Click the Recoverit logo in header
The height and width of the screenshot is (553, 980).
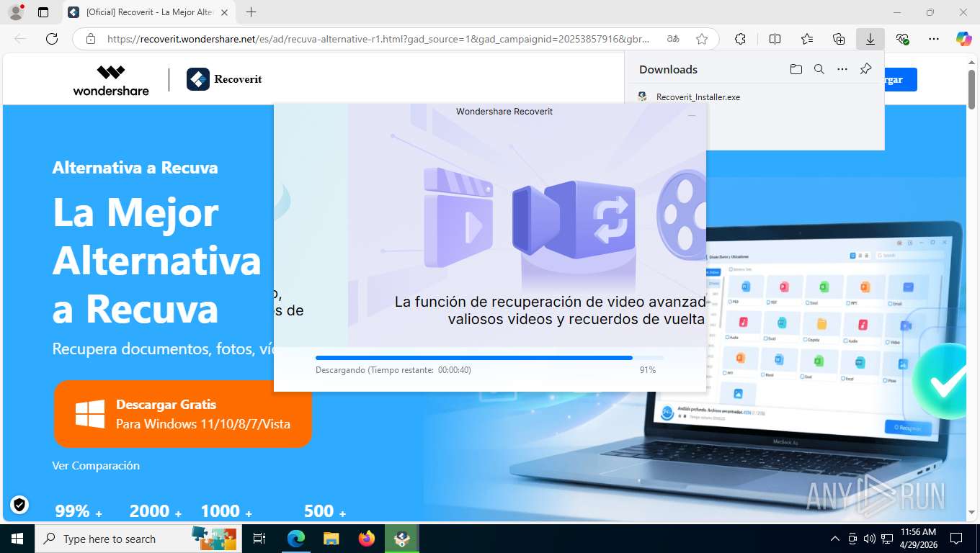click(224, 79)
